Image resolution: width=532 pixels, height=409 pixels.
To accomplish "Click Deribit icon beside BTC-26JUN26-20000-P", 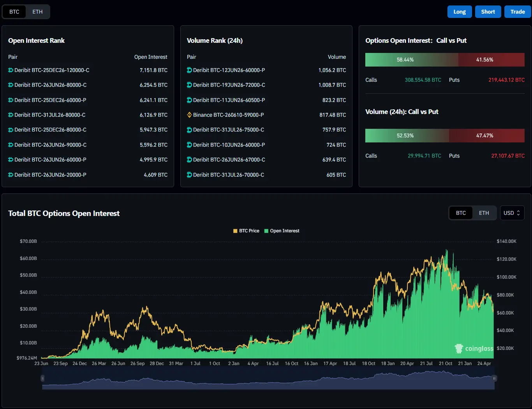I will click(x=11, y=175).
